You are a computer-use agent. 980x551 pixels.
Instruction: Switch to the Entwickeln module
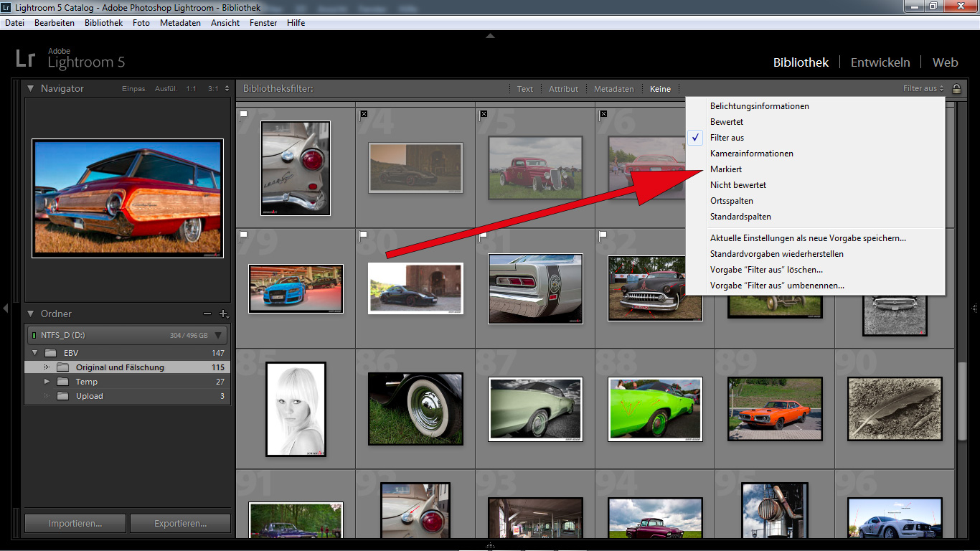[880, 62]
